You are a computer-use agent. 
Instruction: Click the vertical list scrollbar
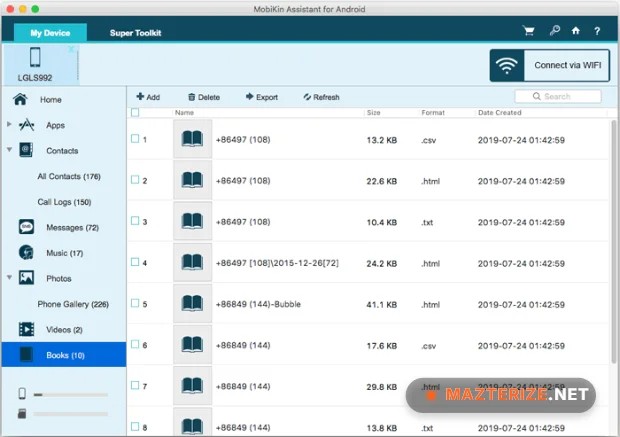pos(614,241)
